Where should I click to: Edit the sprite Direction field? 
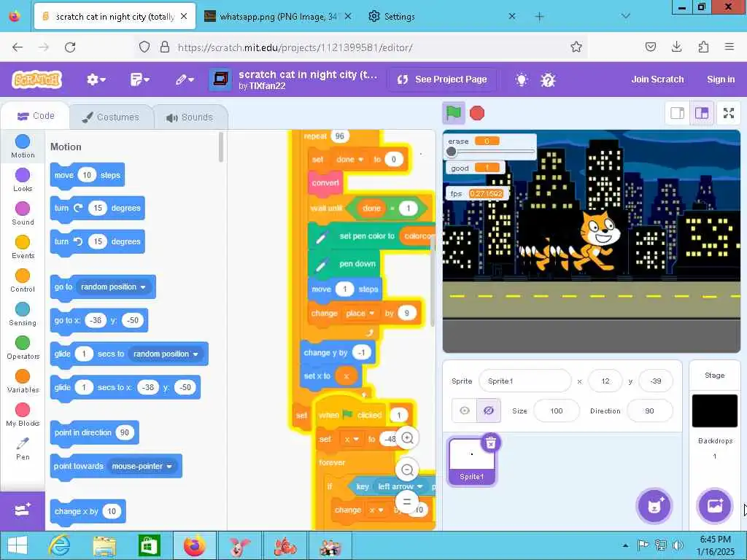(649, 411)
